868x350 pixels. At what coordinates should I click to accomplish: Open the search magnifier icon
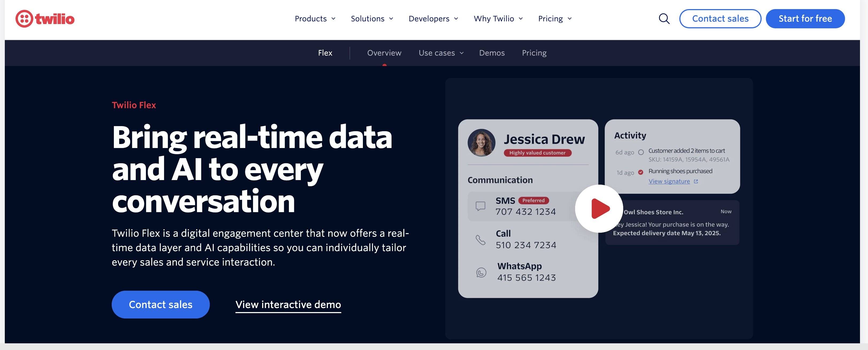664,19
